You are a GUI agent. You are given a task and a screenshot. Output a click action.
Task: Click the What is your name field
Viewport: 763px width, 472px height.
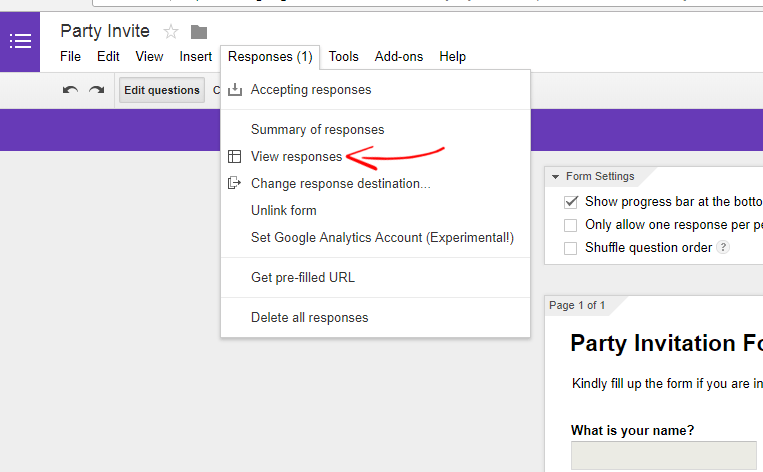pos(663,455)
